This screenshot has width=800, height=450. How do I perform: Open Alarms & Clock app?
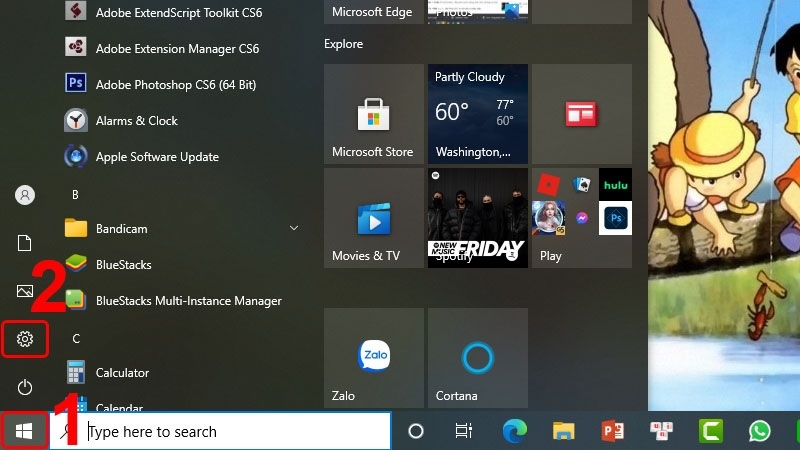pos(121,121)
